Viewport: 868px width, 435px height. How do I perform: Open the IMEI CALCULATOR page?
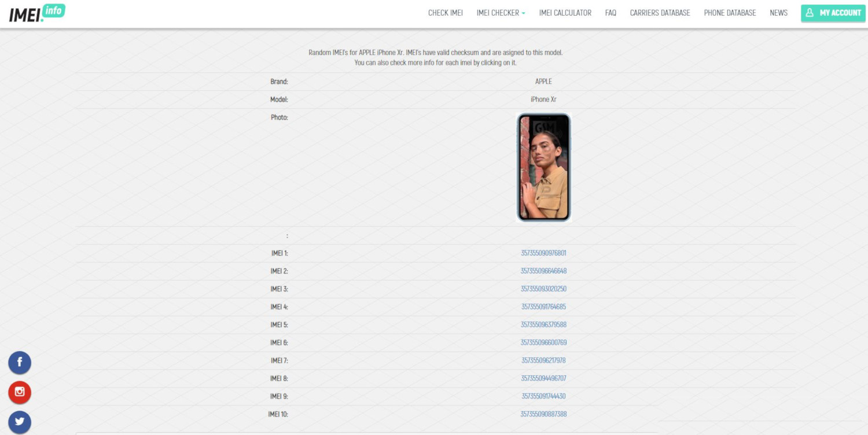[565, 12]
